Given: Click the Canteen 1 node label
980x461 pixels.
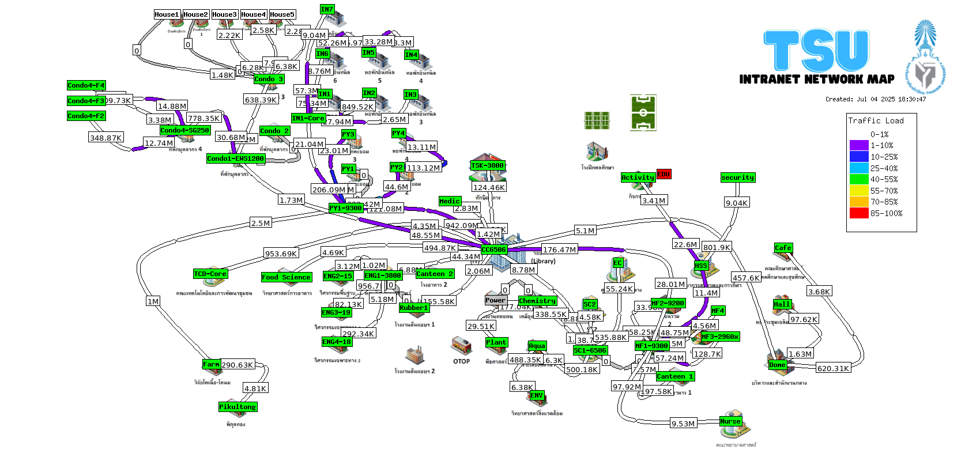Looking at the screenshot, I should [x=675, y=376].
